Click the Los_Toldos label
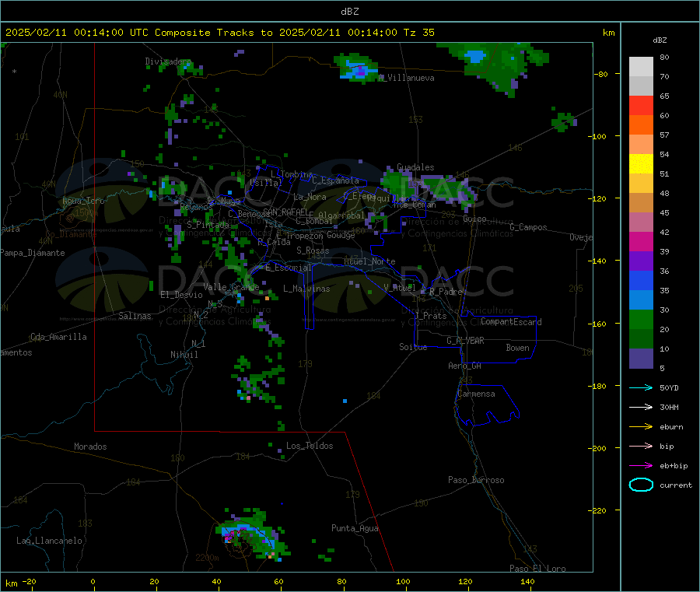 coord(310,446)
